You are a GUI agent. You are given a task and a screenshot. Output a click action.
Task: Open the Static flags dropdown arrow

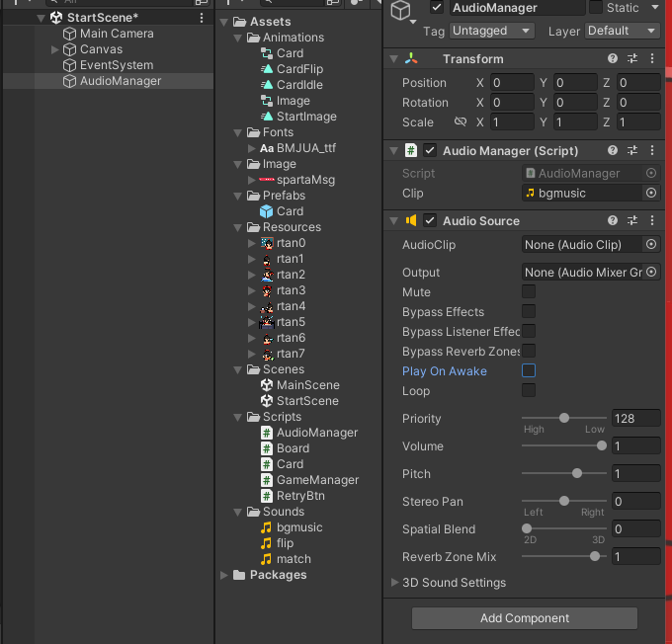point(654,7)
